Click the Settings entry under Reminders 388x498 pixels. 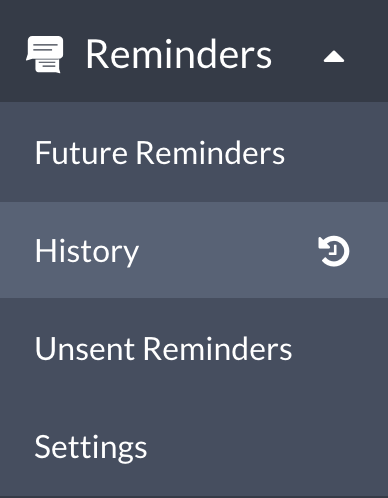click(194, 447)
